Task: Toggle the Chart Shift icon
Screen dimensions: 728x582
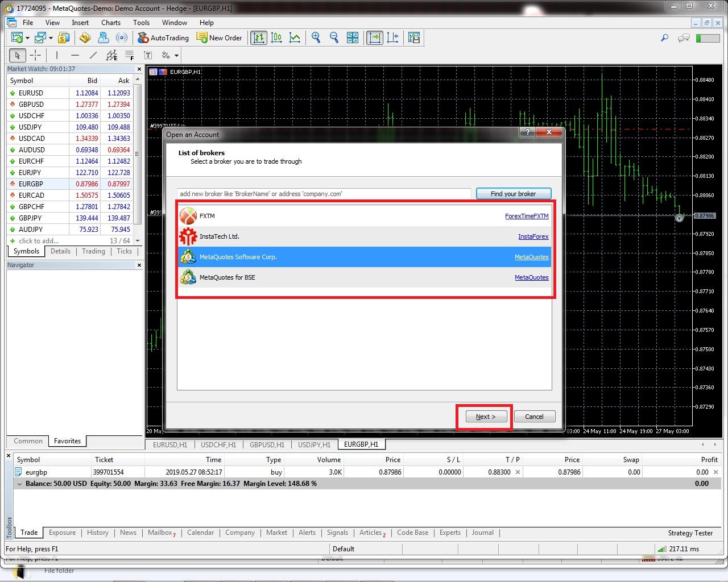Action: [393, 38]
